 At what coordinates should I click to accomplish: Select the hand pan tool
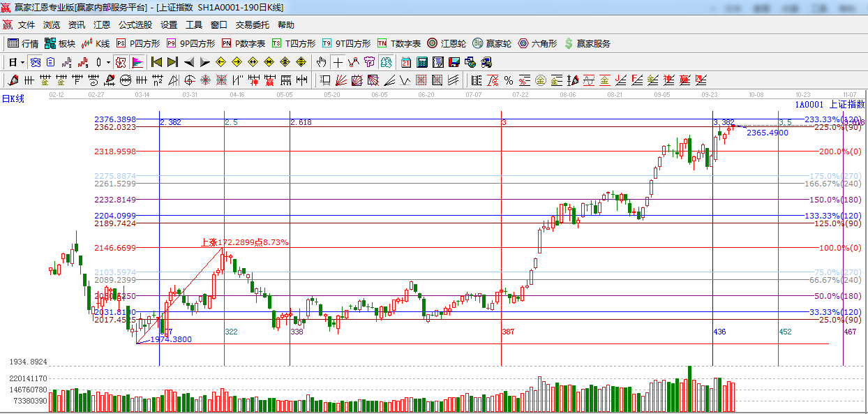click(321, 62)
